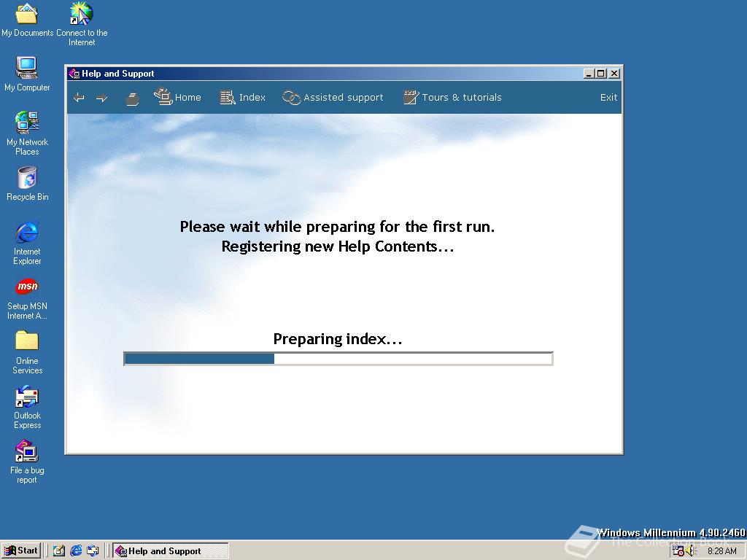Select My Computer desktop icon
Image resolution: width=747 pixels, height=560 pixels.
coord(27,74)
